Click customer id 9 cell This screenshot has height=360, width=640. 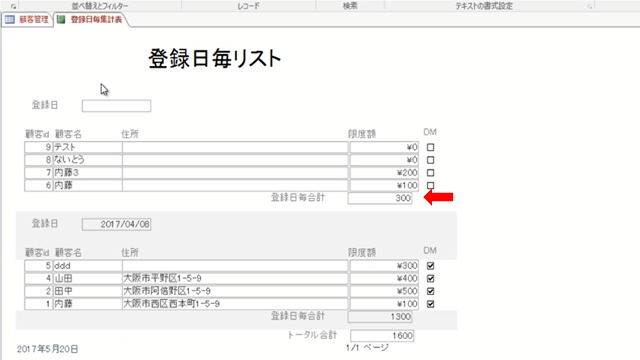point(38,147)
